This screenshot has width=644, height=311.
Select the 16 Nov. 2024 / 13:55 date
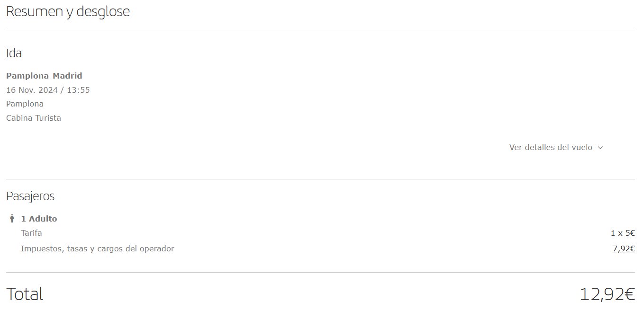pyautogui.click(x=48, y=90)
